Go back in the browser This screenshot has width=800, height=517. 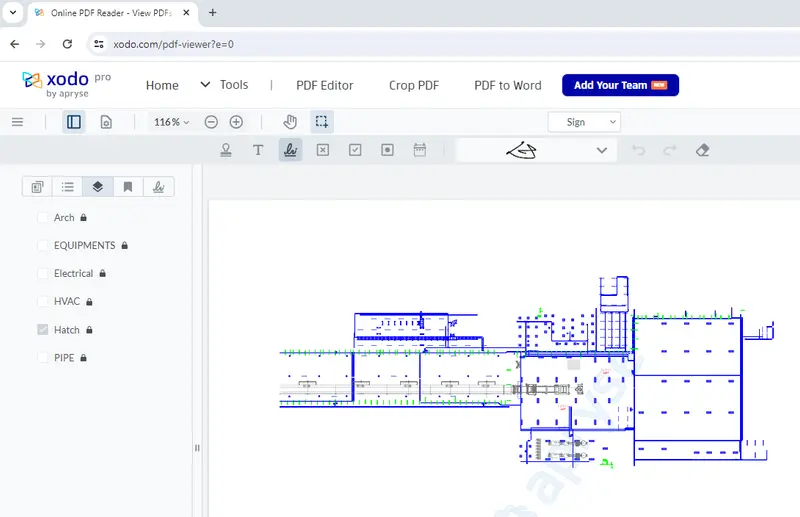[x=15, y=44]
